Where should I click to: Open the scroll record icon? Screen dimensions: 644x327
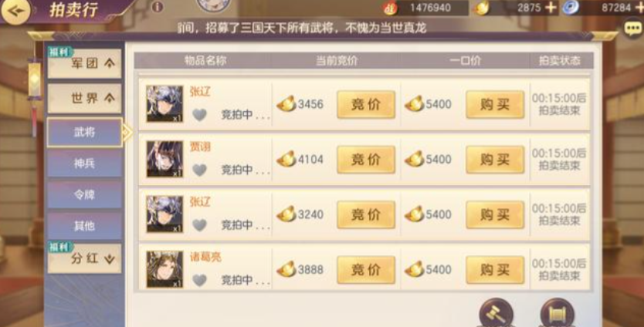coord(557,312)
